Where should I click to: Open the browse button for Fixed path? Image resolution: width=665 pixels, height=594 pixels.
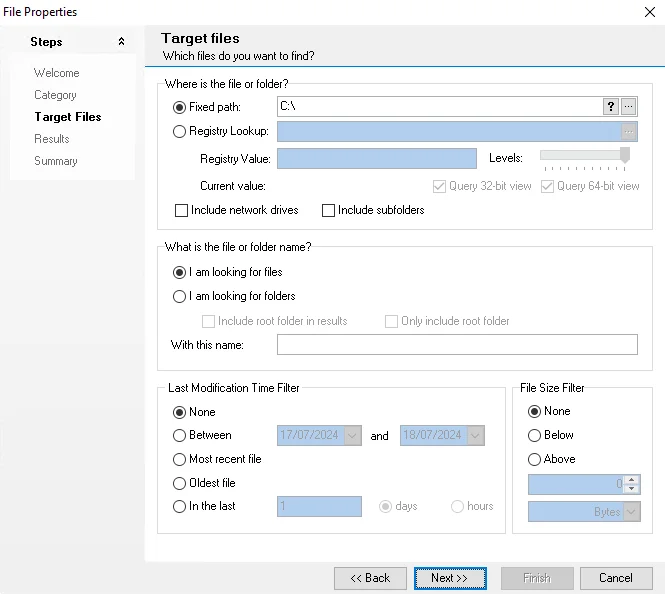(x=629, y=106)
